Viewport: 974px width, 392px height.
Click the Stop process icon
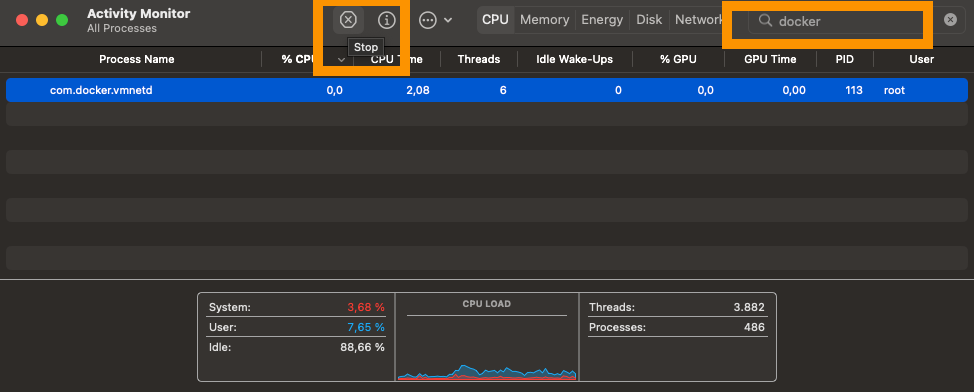348,20
